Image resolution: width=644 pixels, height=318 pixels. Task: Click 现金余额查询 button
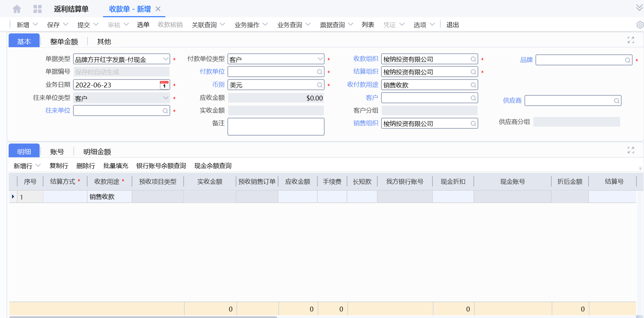(x=213, y=166)
